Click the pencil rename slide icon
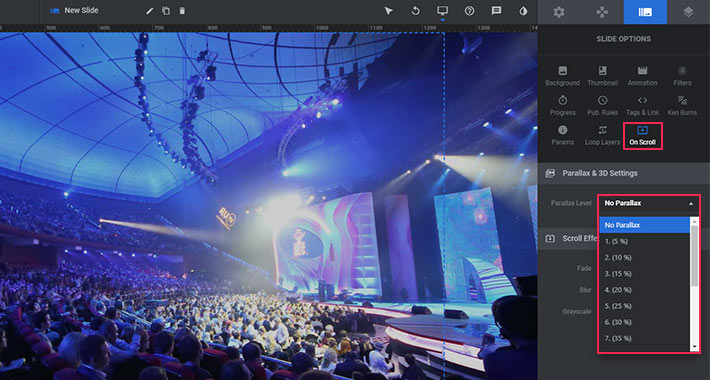 point(149,11)
